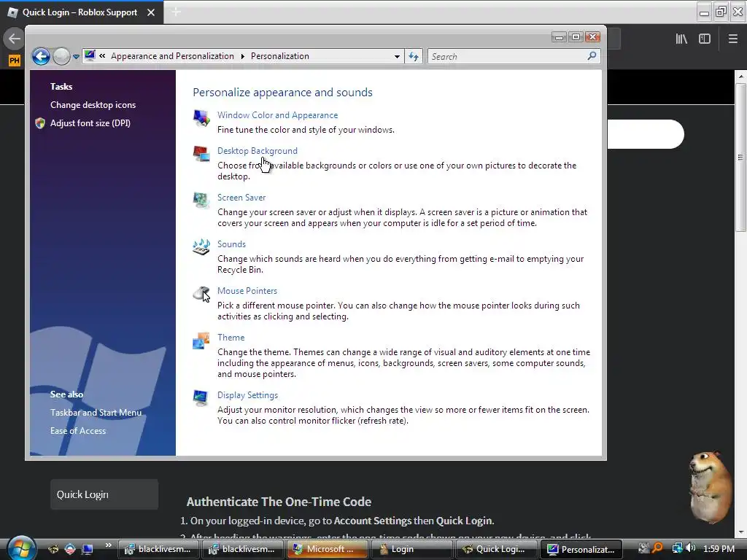Click the Window Color and Appearance icon
This screenshot has height=560, width=747.
pos(201,117)
